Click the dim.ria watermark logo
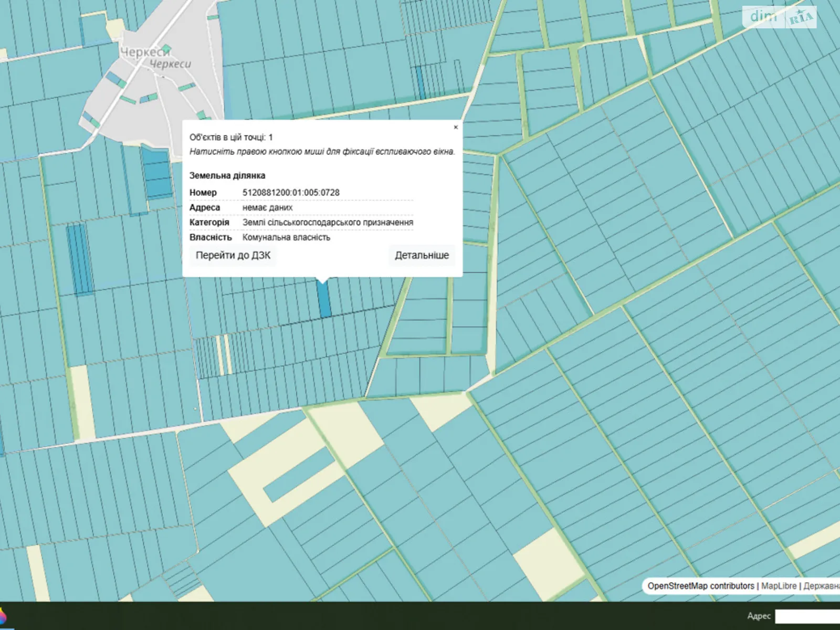The image size is (840, 630). click(x=779, y=17)
